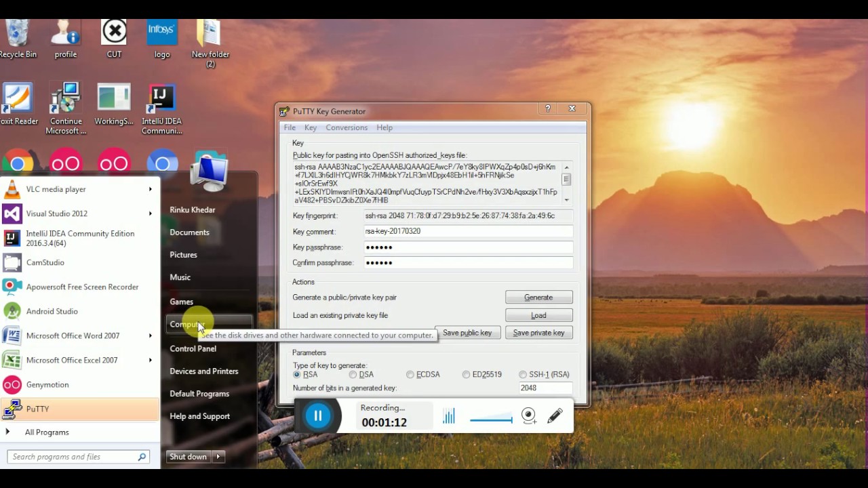Viewport: 868px width, 488px height.
Task: Click the Shut down button
Action: [x=189, y=457]
